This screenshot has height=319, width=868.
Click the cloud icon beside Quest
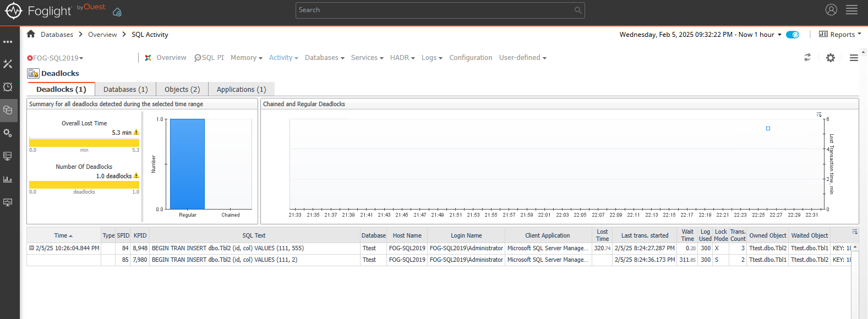tap(117, 12)
